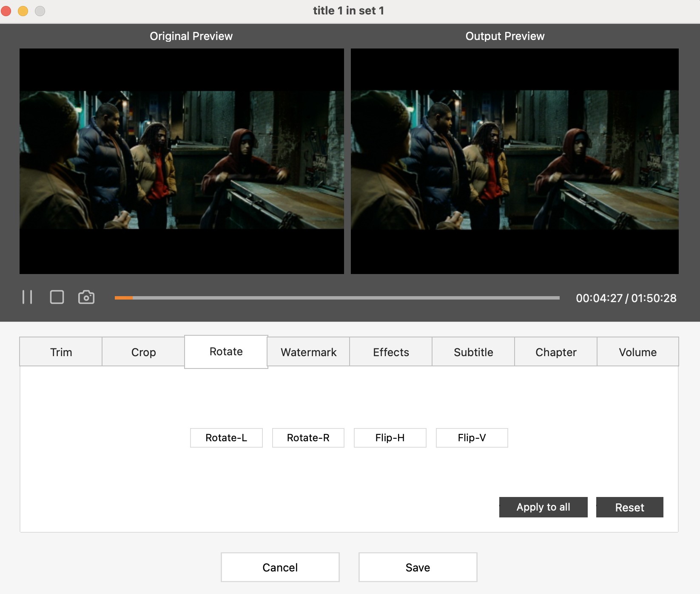Screen dimensions: 700x594
Task: Select the Rotate tab
Action: 226,351
